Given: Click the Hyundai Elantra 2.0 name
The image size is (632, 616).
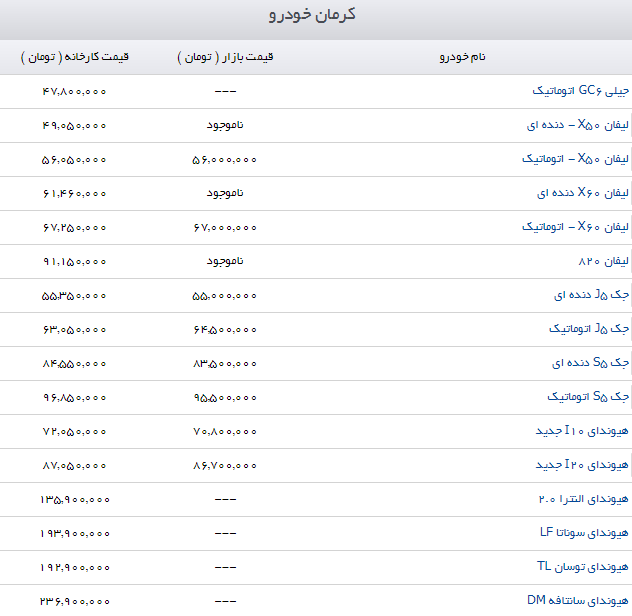Looking at the screenshot, I should [x=583, y=499].
